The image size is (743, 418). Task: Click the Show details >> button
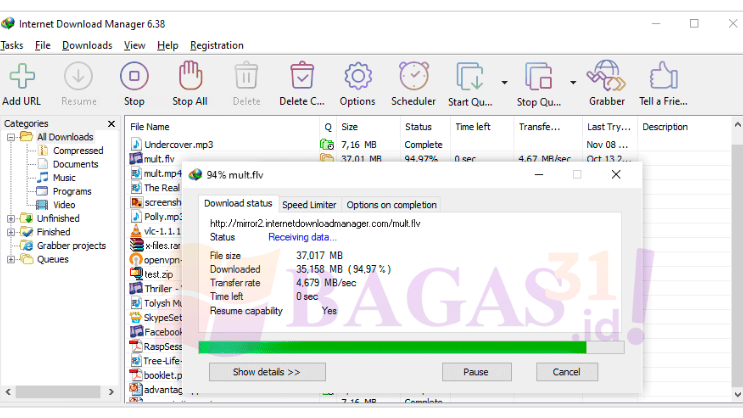click(x=266, y=372)
